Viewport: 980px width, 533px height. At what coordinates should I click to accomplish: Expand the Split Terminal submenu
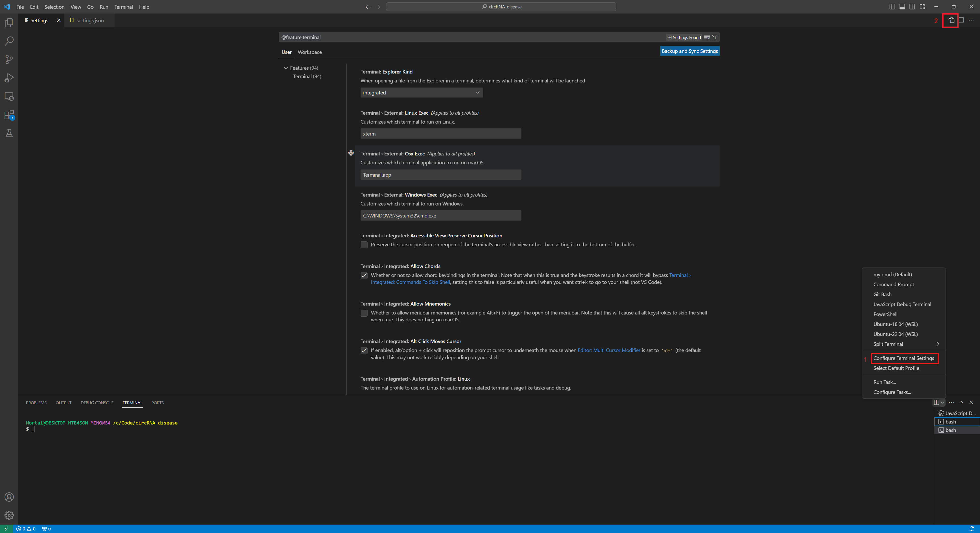904,344
